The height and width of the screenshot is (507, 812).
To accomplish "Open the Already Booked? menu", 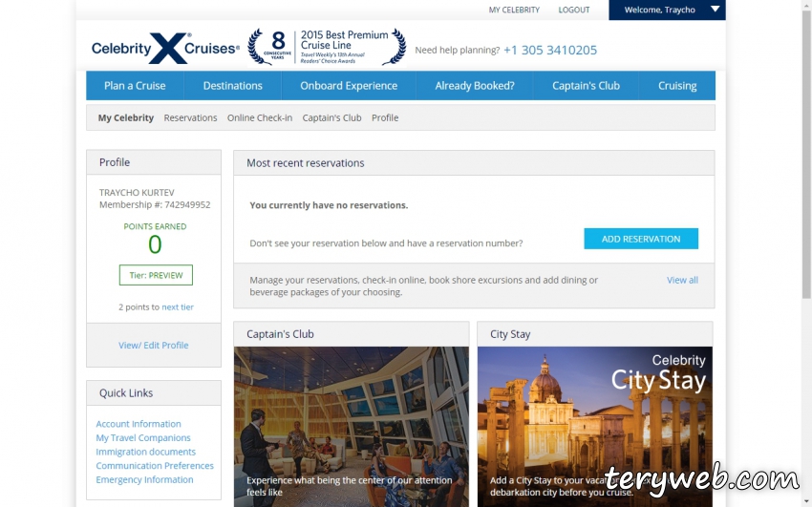I will 475,85.
